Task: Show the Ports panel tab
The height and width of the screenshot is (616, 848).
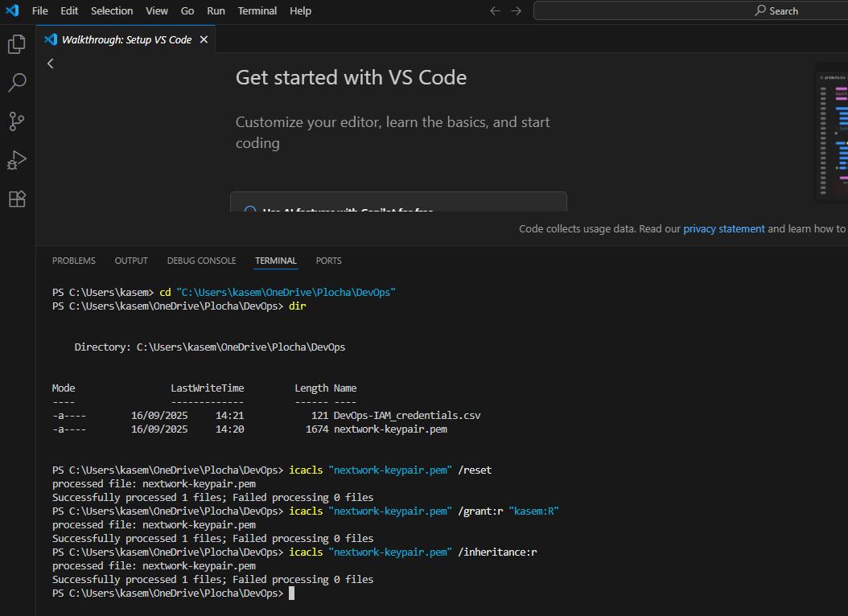Action: (328, 261)
